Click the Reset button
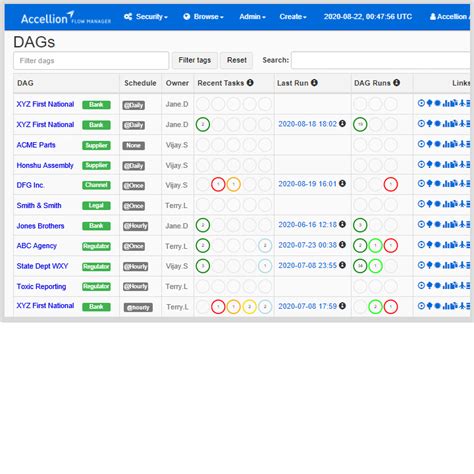This screenshot has height=474, width=474. 237,60
